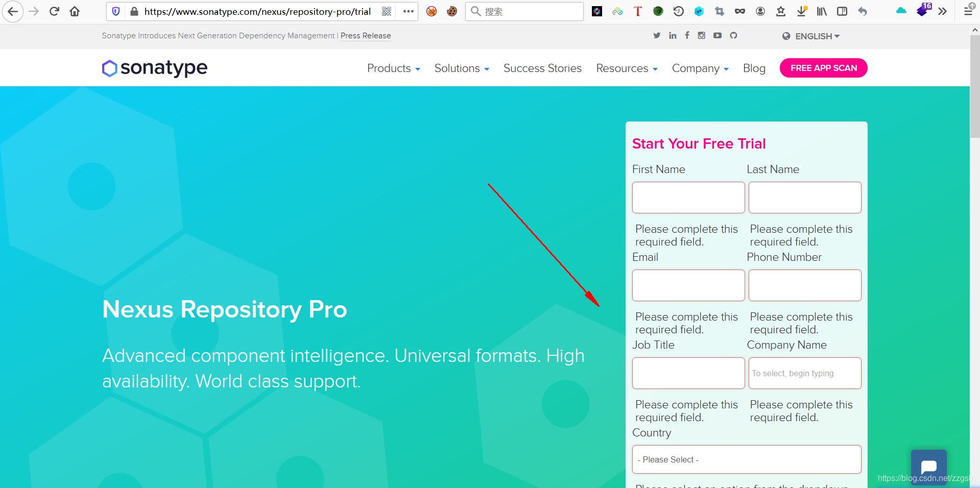Viewport: 980px width, 488px height.
Task: Open the Country Please Select dropdown
Action: coord(747,459)
